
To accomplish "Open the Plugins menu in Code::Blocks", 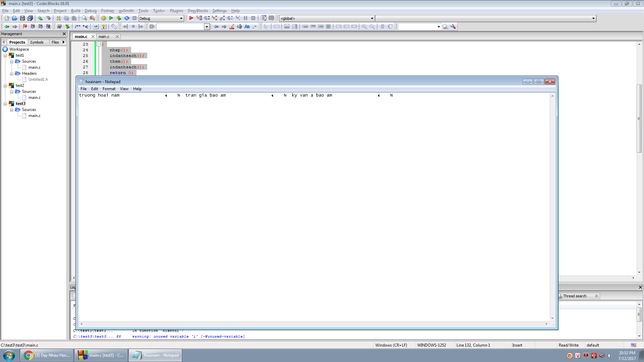I will pyautogui.click(x=176, y=11).
